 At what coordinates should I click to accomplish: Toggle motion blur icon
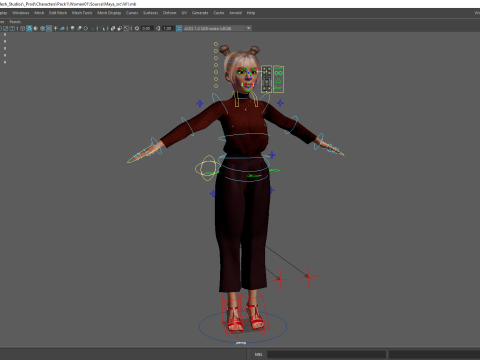coord(79,28)
